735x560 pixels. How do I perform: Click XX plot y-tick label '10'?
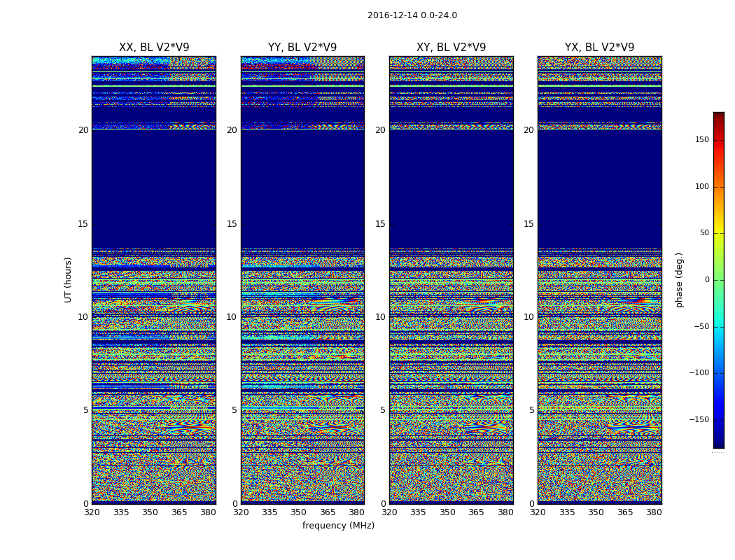(x=83, y=317)
